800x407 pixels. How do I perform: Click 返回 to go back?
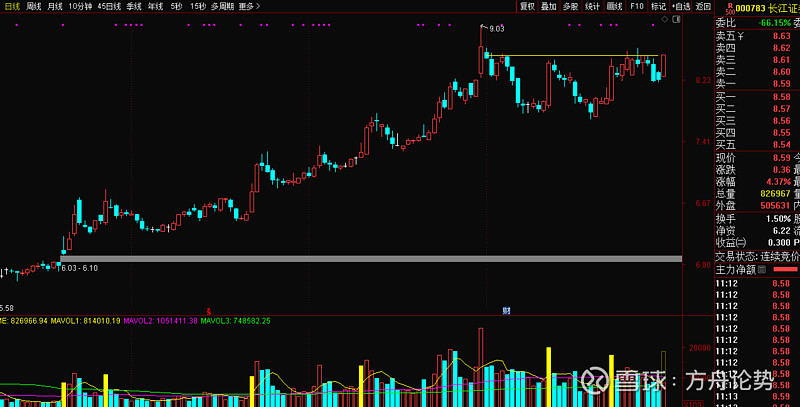(x=703, y=6)
